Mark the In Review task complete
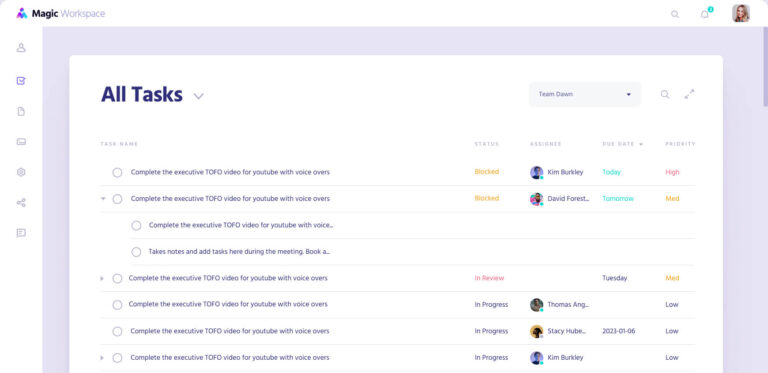 click(x=117, y=279)
